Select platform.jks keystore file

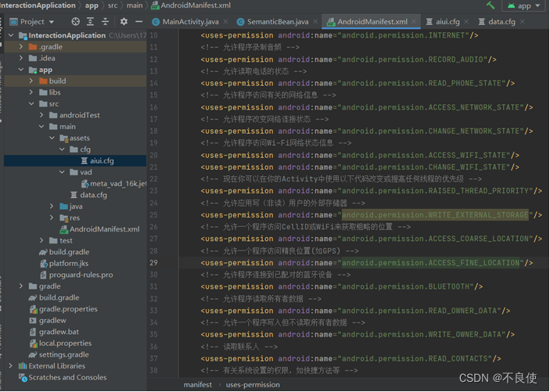64,263
